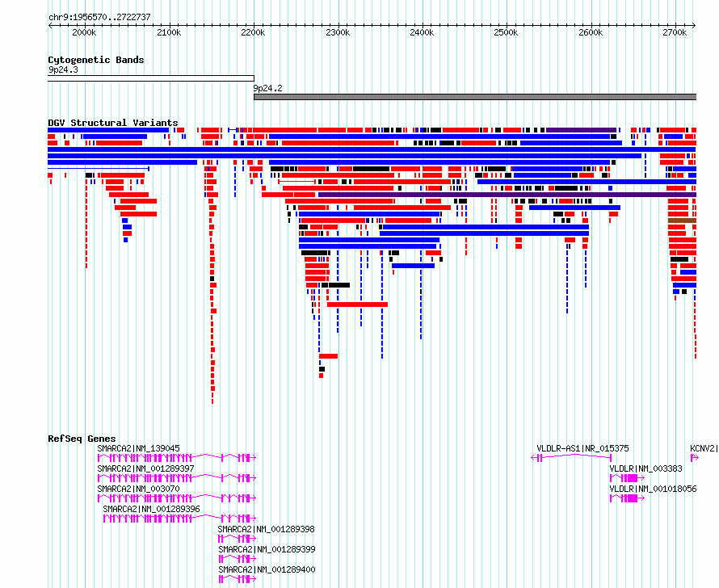Click the 2400k ruler tick label
Screen dimensions: 719x588
422,32
